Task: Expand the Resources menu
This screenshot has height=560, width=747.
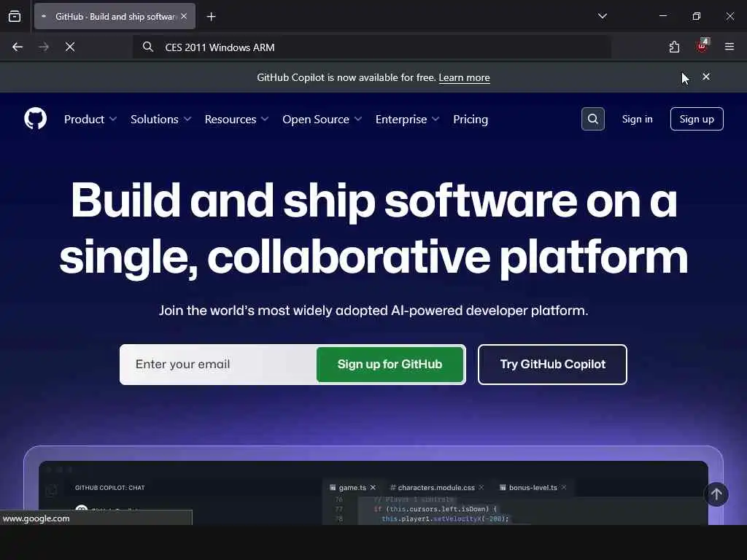Action: pos(237,119)
